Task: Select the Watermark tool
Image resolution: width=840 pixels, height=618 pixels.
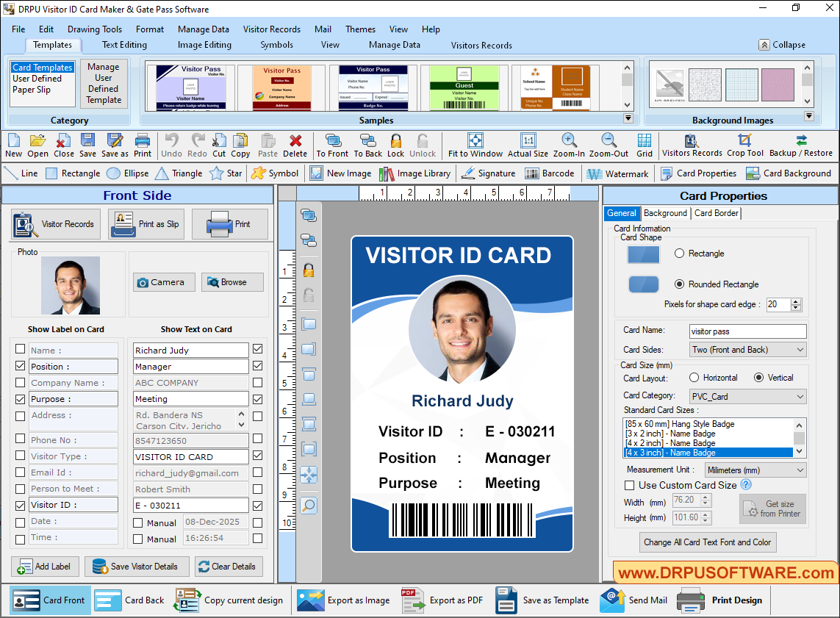Action: point(617,173)
